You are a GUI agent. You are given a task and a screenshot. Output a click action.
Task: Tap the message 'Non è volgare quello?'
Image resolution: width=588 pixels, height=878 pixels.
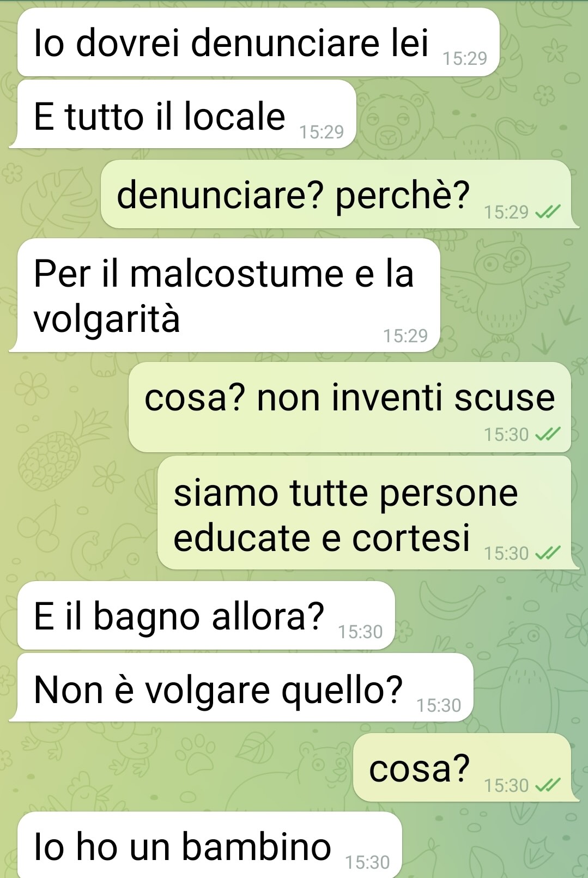tap(245, 688)
